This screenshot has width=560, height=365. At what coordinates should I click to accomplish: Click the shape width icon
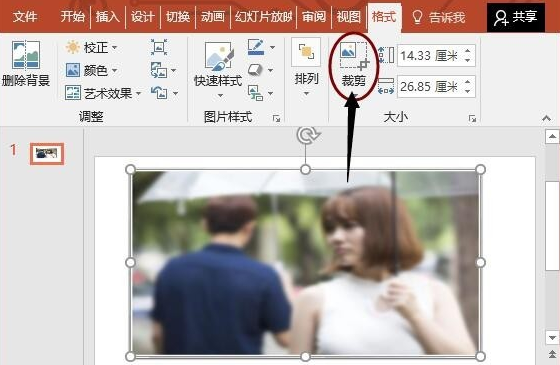[386, 86]
